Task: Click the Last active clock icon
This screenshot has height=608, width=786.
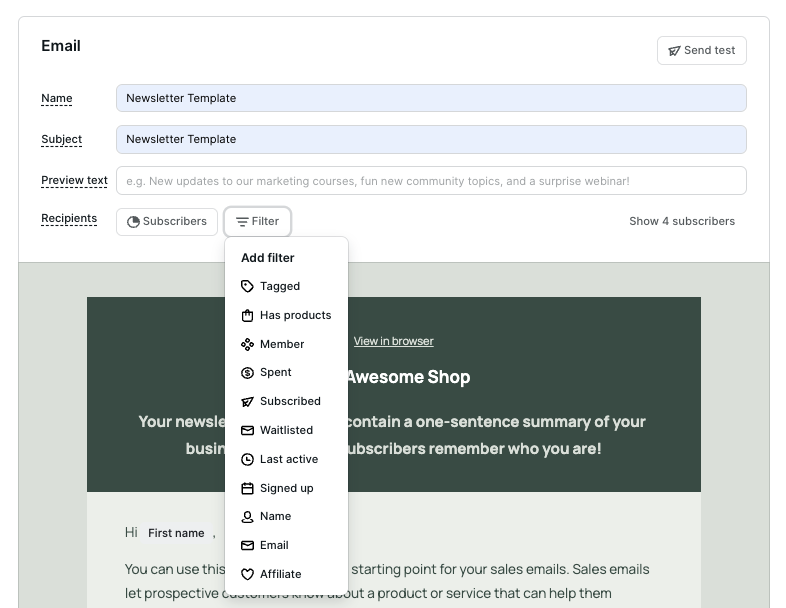Action: click(x=247, y=460)
